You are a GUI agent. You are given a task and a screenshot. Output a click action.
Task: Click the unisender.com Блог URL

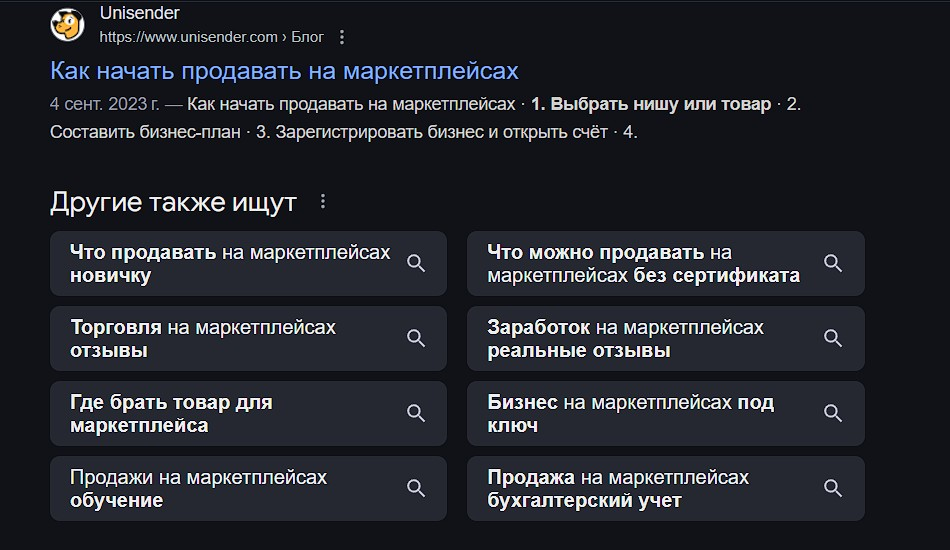point(211,38)
